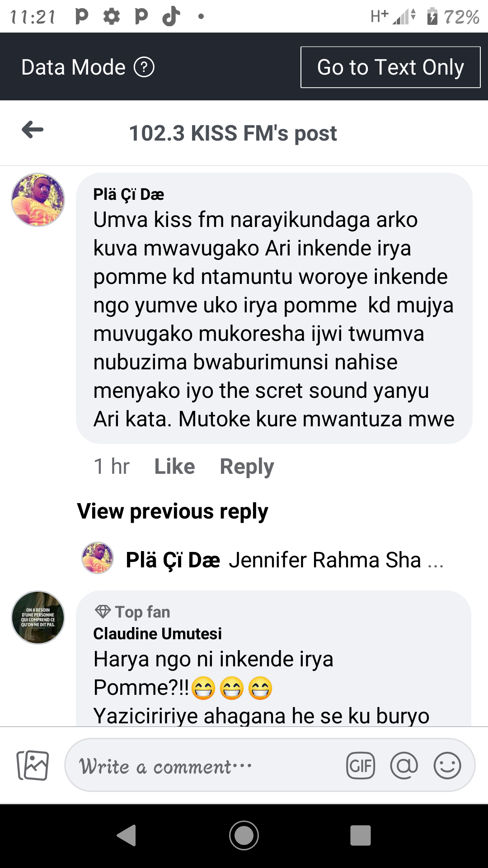
Task: Open the emoji smiley picker
Action: (x=447, y=765)
